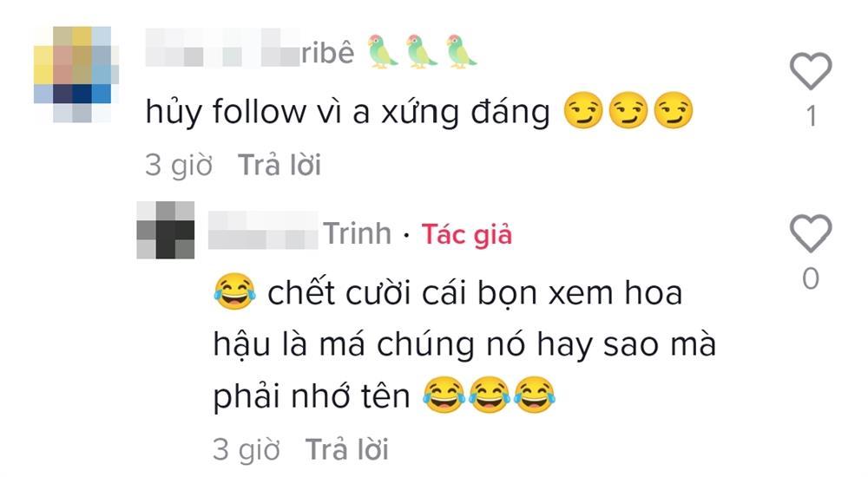Open the profile of the username ending "ribê"
The image size is (868, 477).
[x=250, y=53]
